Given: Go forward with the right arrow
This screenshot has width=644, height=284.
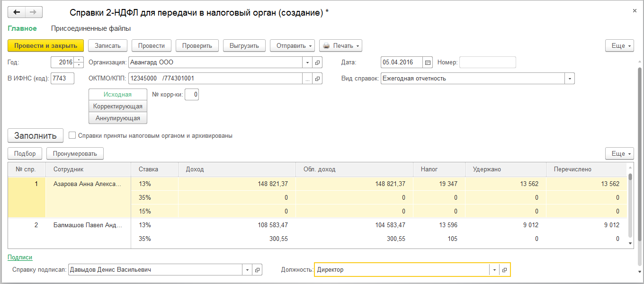Looking at the screenshot, I should (34, 12).
